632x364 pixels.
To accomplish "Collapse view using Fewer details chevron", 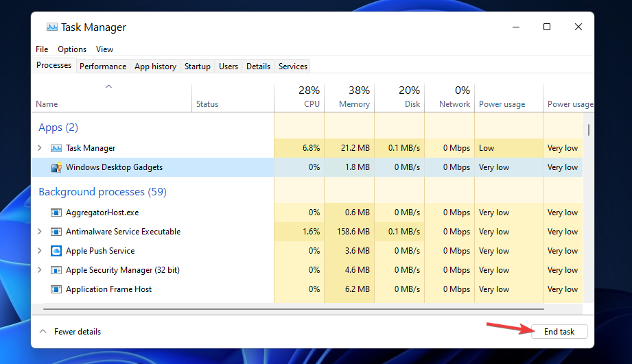I will (x=43, y=331).
